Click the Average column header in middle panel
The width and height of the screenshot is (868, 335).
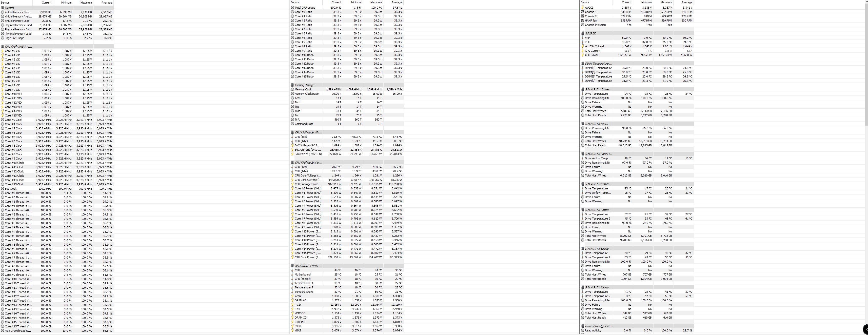397,3
